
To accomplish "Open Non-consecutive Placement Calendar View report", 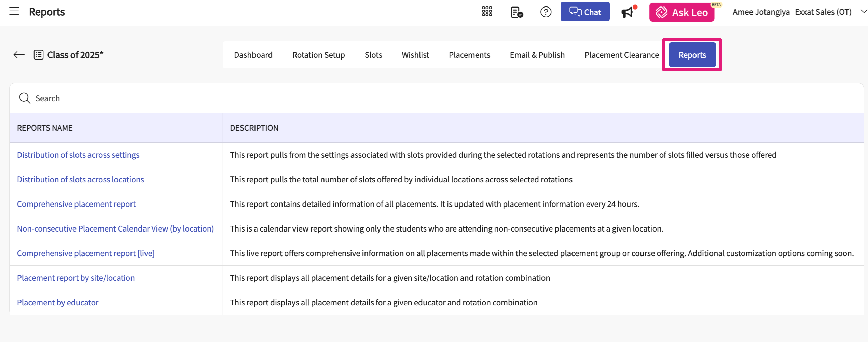I will click(115, 229).
